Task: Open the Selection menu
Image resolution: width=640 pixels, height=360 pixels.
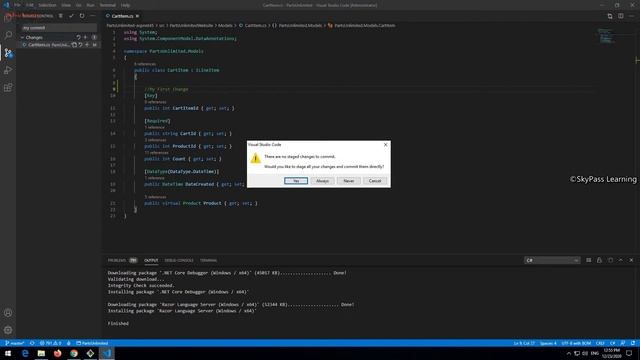Action: coord(47,5)
